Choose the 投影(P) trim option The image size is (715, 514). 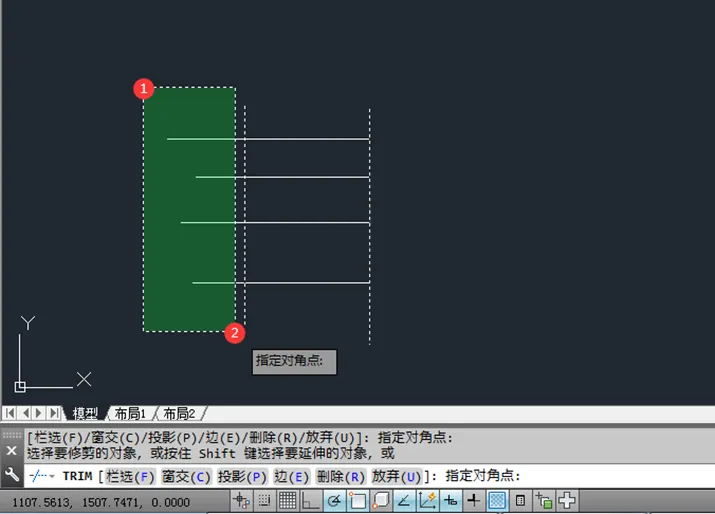pos(242,476)
